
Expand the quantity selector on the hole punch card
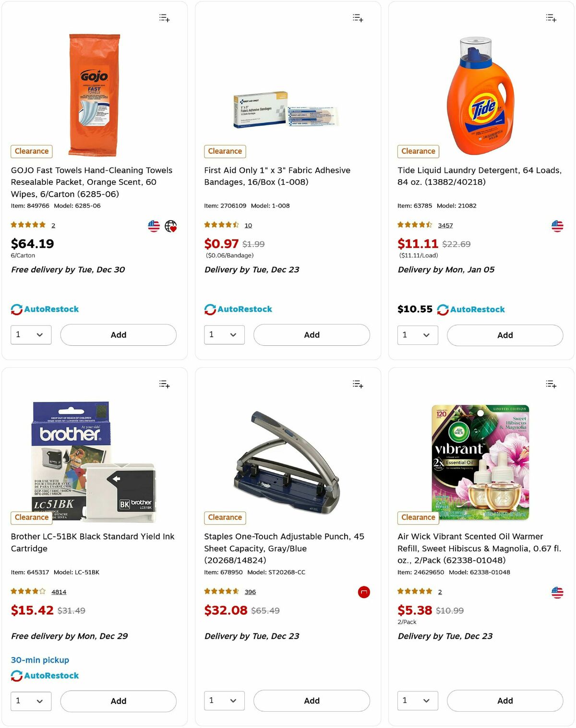pos(224,701)
